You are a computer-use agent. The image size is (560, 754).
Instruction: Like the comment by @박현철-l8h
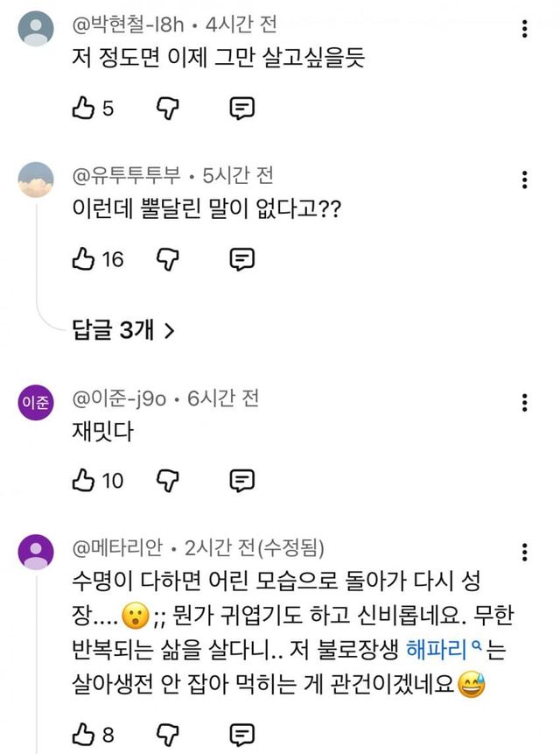click(85, 109)
